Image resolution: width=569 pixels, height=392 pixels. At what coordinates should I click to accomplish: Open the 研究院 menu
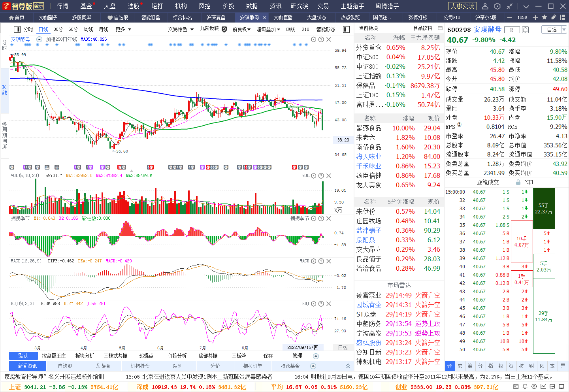click(x=299, y=6)
